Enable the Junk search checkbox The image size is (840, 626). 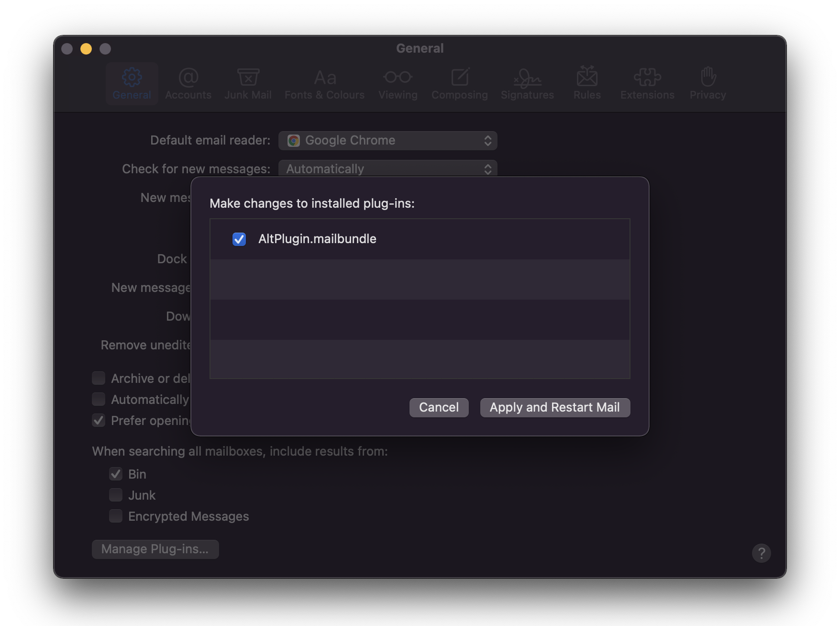pyautogui.click(x=116, y=495)
